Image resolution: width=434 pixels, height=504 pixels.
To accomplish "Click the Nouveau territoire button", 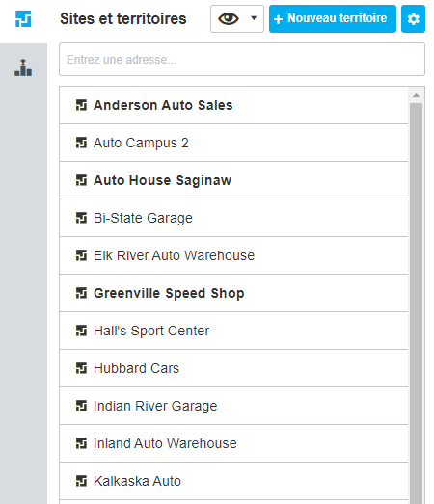I will pyautogui.click(x=333, y=19).
